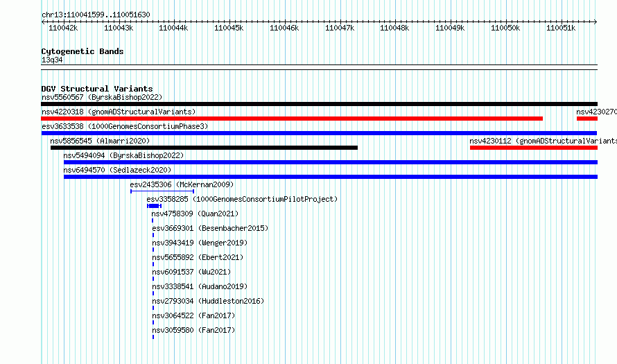Select the black nsv5856545 variant bar
The width and height of the screenshot is (617, 364).
click(204, 148)
